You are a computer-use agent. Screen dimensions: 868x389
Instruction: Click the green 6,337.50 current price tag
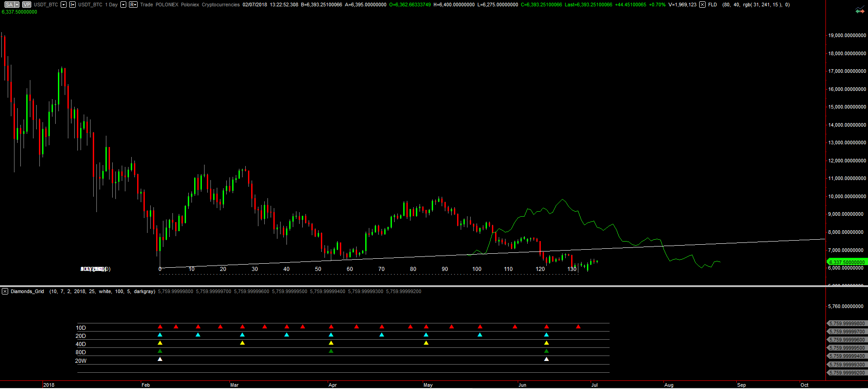point(847,262)
